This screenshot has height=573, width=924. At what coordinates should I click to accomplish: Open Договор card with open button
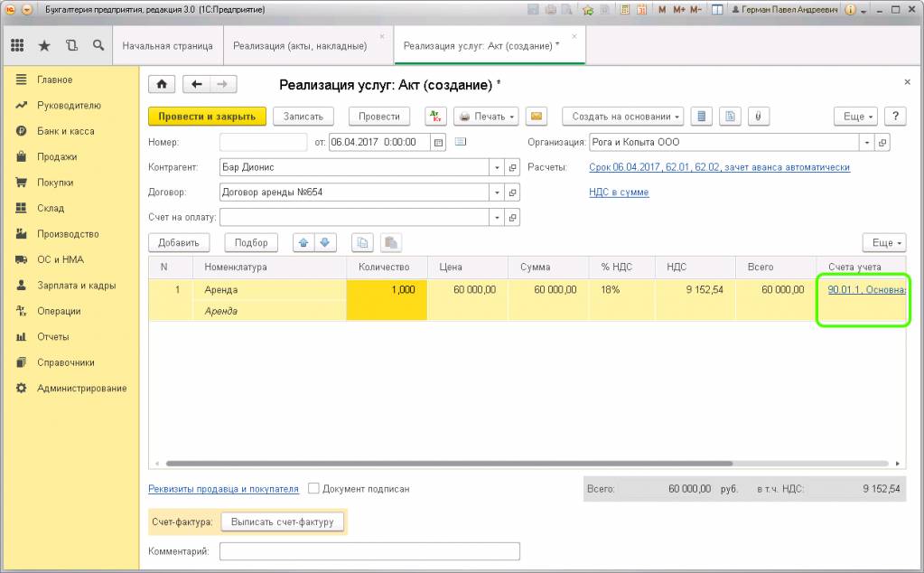[513, 193]
